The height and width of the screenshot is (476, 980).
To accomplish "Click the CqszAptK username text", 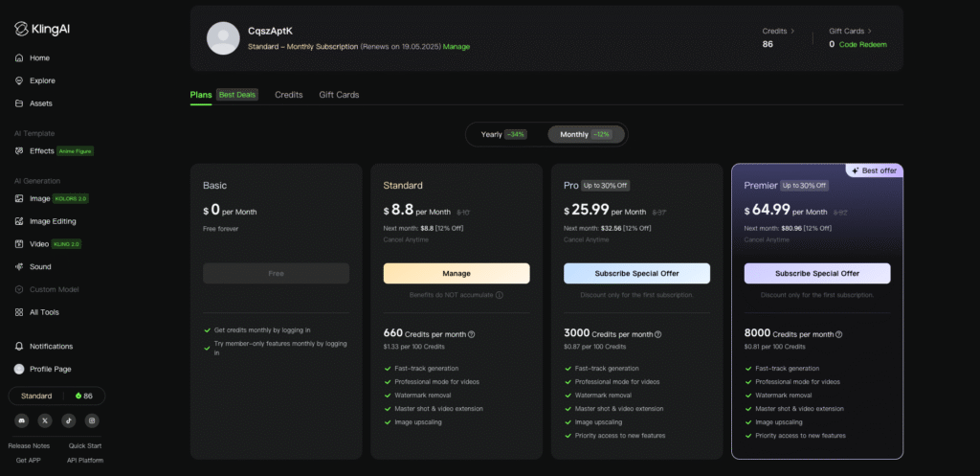I will (x=271, y=31).
